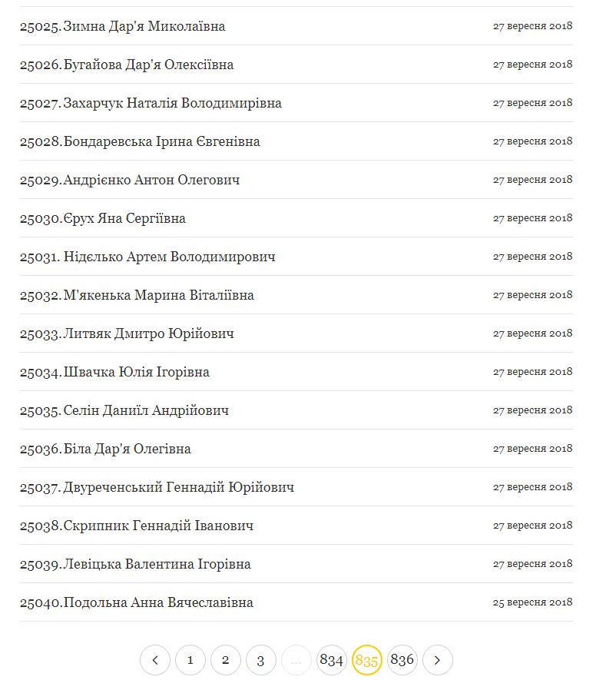616x690 pixels.
Task: Go to next page arrow
Action: tap(438, 660)
